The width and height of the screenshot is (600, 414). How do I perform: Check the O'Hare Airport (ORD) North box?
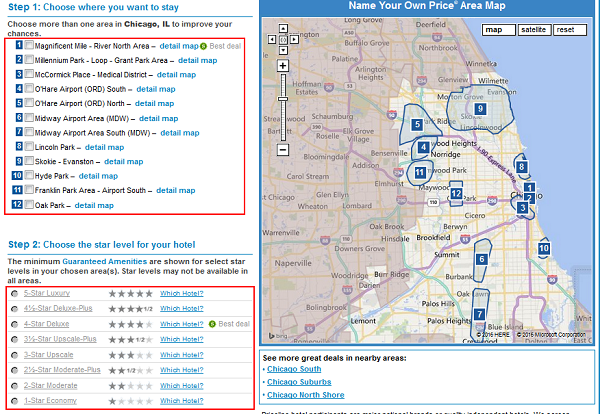(29, 103)
